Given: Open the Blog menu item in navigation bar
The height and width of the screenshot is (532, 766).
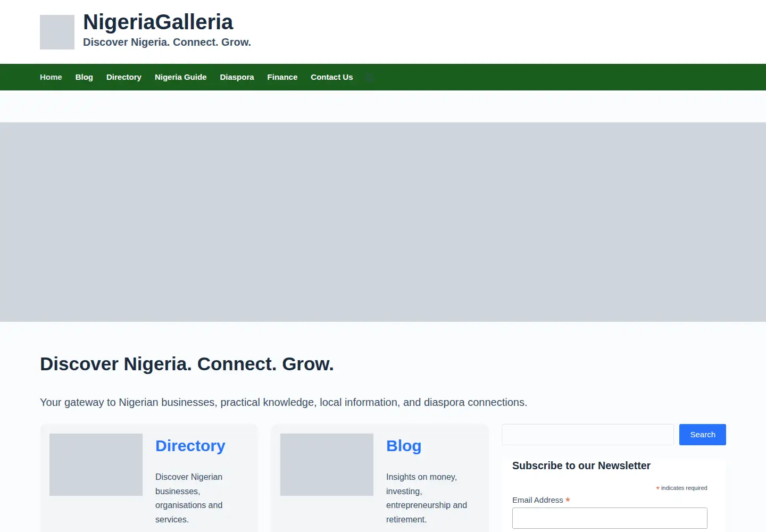Looking at the screenshot, I should point(84,77).
